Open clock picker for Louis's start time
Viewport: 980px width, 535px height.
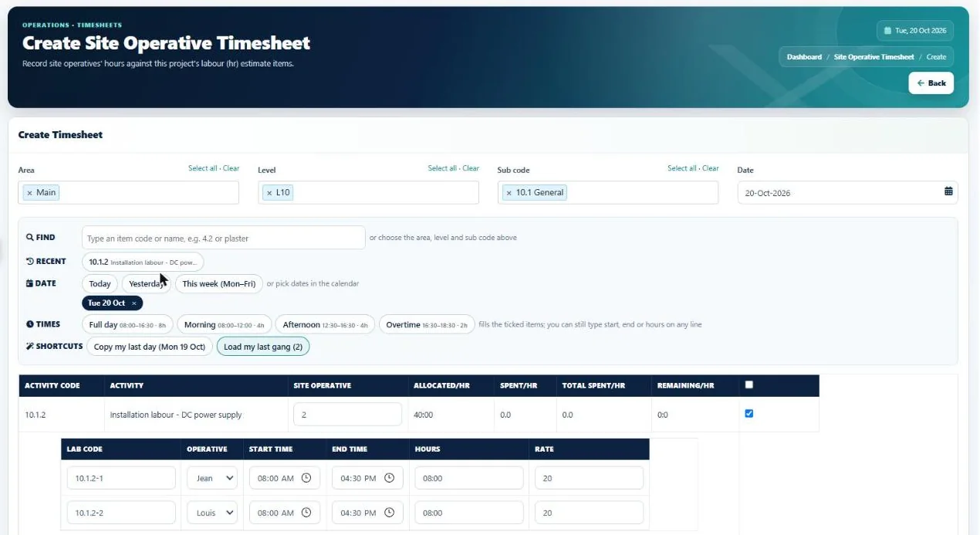pos(306,513)
